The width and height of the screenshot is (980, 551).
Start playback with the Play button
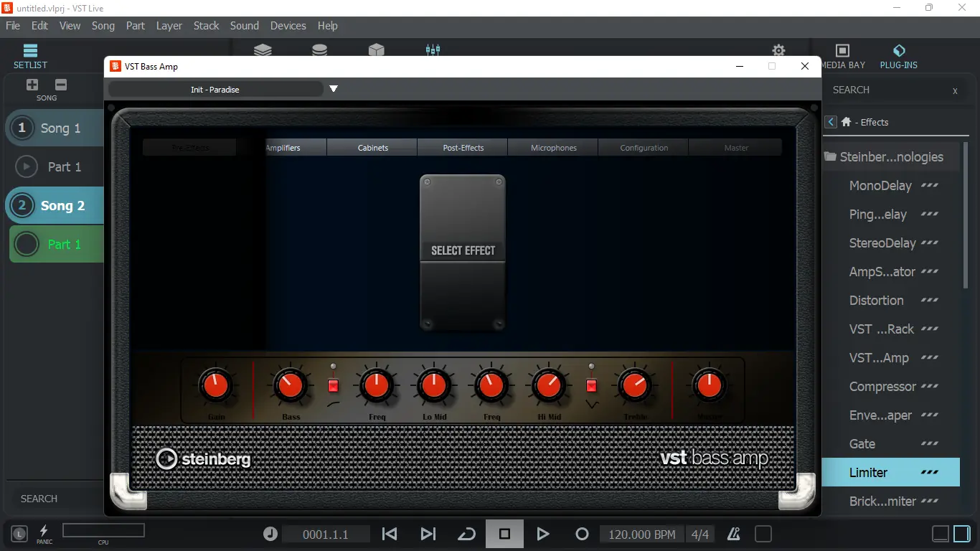[x=543, y=534]
